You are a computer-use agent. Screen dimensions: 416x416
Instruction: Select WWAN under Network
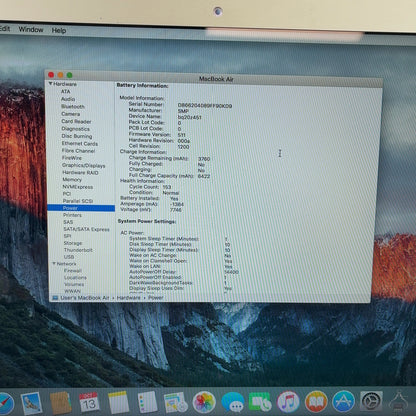click(72, 291)
